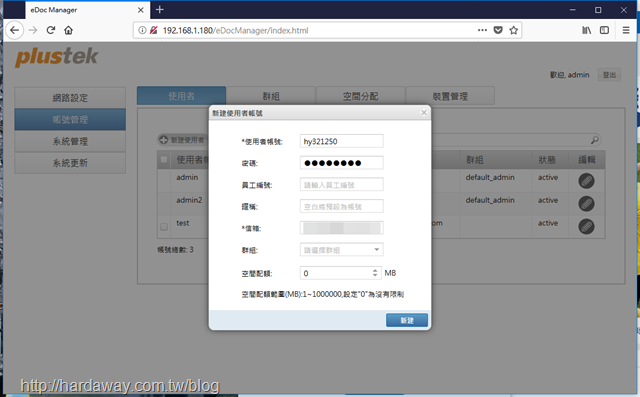Image resolution: width=640 pixels, height=397 pixels.
Task: Open page actions three-dot menu
Action: (482, 30)
